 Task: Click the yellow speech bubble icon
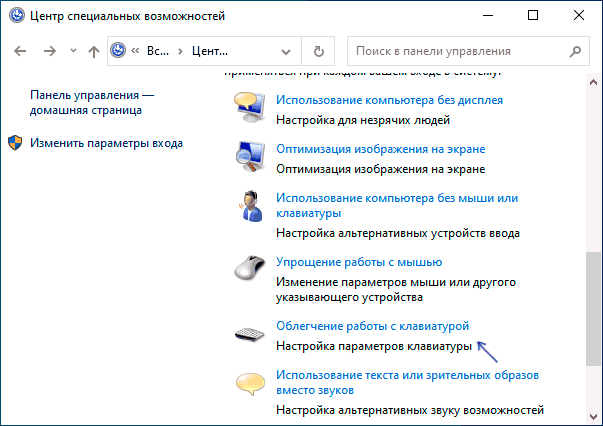[x=250, y=384]
